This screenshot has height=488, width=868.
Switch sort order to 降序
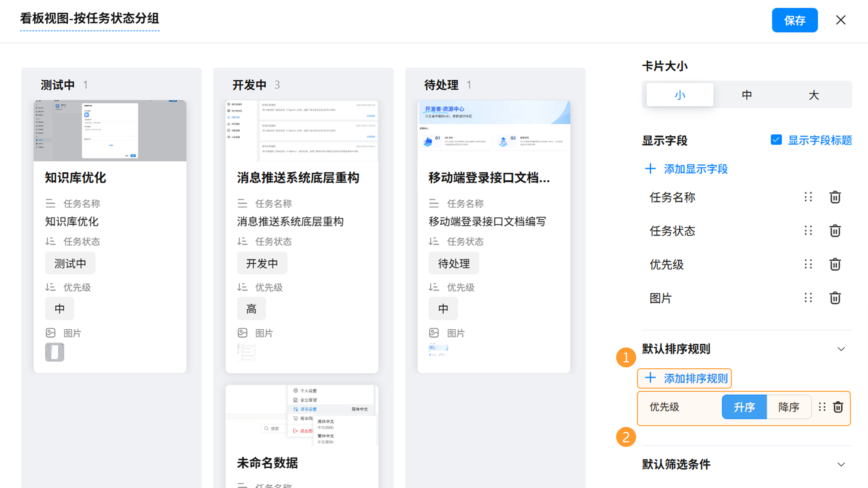tap(788, 407)
